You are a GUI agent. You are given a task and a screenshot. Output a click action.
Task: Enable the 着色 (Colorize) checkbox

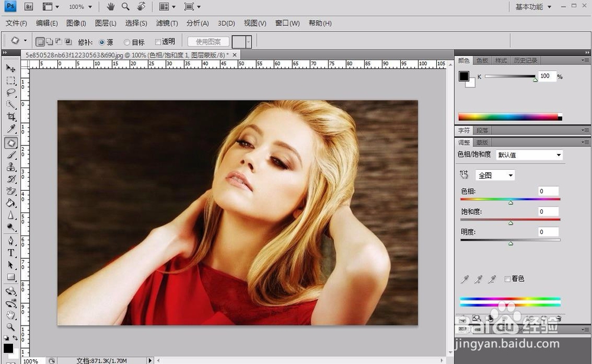point(507,279)
